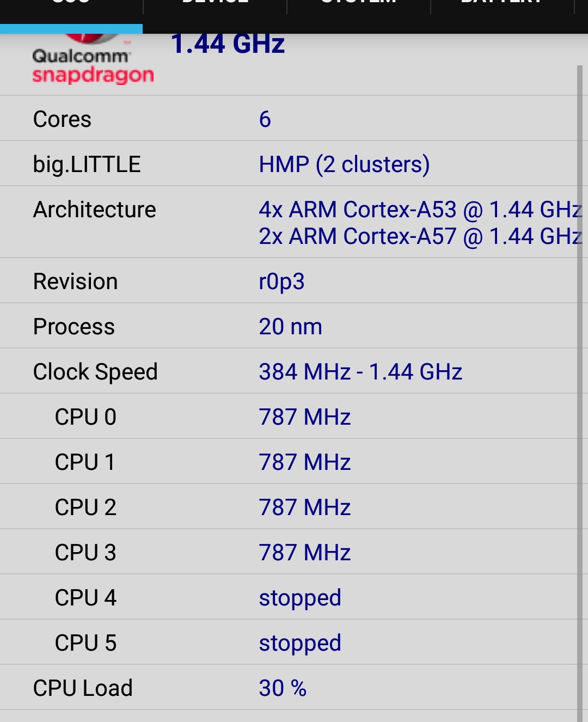Screen dimensions: 588x722
Task: Tap the Qualcomm Snapdragon logo
Action: 93,59
